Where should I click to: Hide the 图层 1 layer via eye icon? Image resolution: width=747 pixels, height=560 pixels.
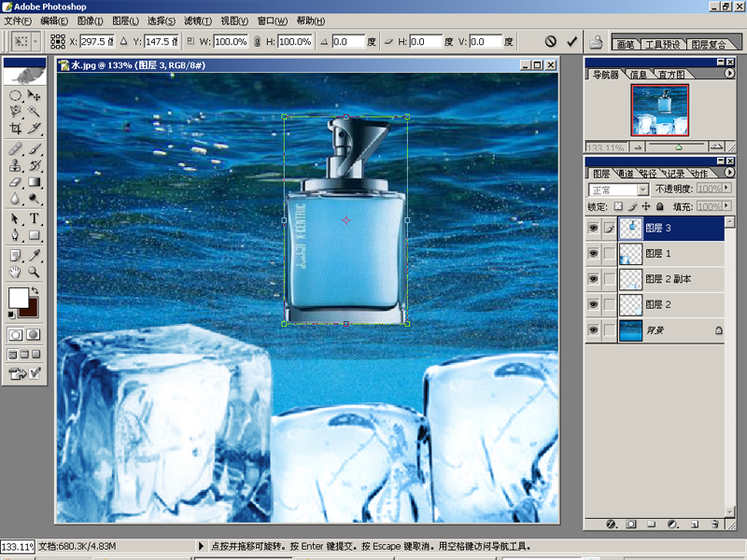click(x=594, y=253)
